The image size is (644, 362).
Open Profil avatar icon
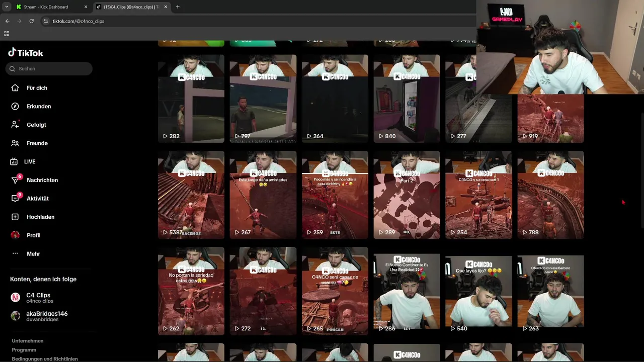point(15,235)
